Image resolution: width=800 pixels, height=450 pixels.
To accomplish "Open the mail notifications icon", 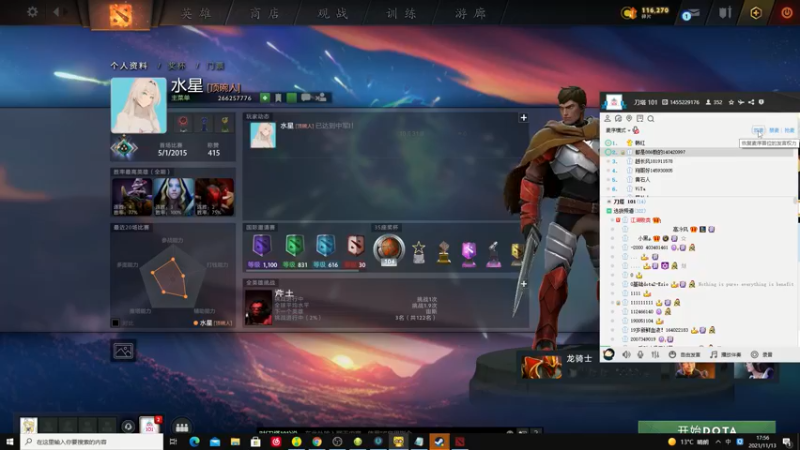I will click(691, 14).
